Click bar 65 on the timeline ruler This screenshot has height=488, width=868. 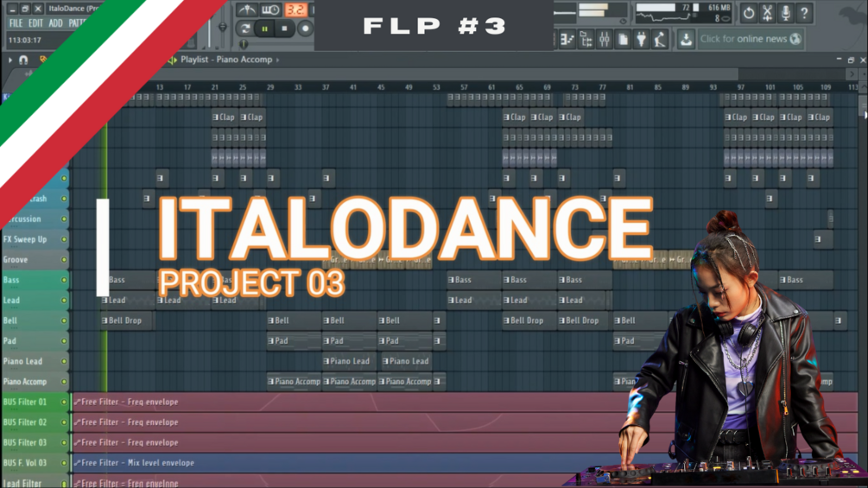pyautogui.click(x=519, y=87)
